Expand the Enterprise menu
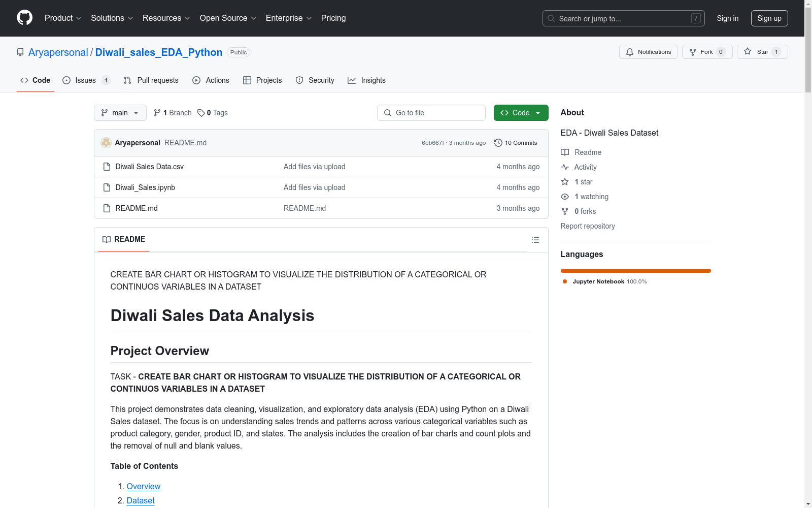 288,18
